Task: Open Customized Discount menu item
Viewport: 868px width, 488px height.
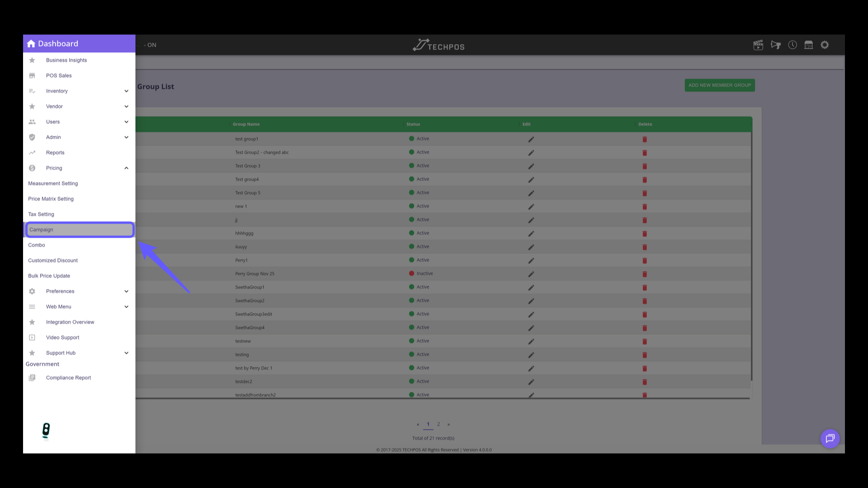Action: point(53,261)
